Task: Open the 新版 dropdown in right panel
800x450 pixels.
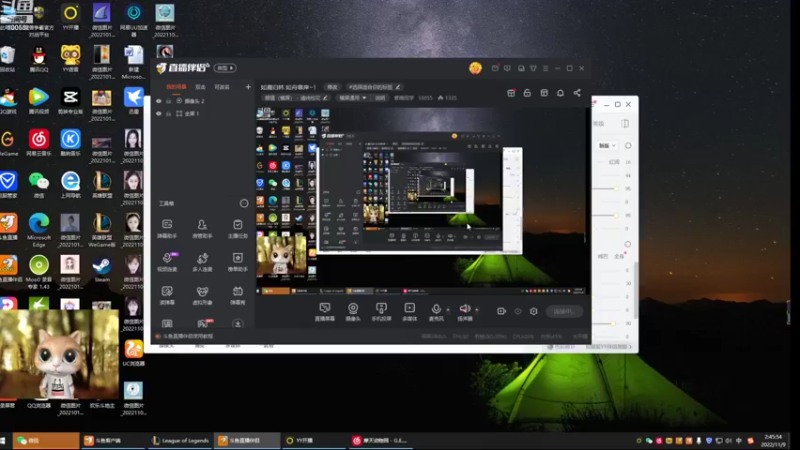Action: (x=607, y=145)
